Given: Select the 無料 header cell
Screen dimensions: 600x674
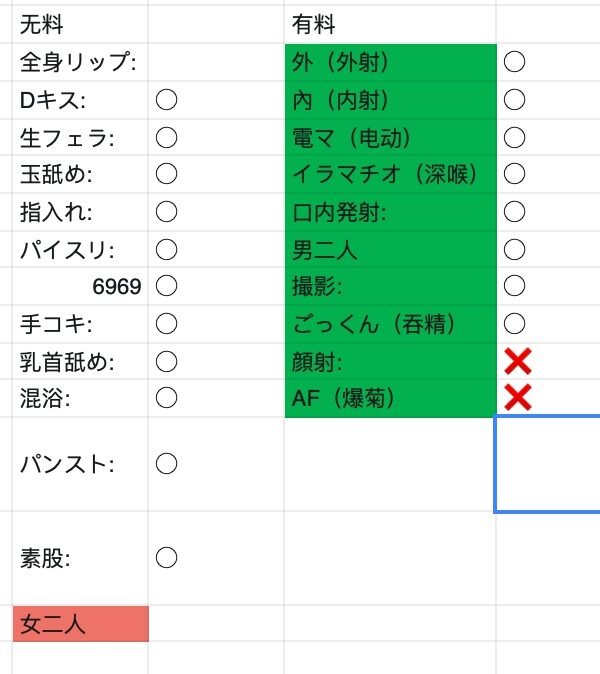Looking at the screenshot, I should coord(80,24).
